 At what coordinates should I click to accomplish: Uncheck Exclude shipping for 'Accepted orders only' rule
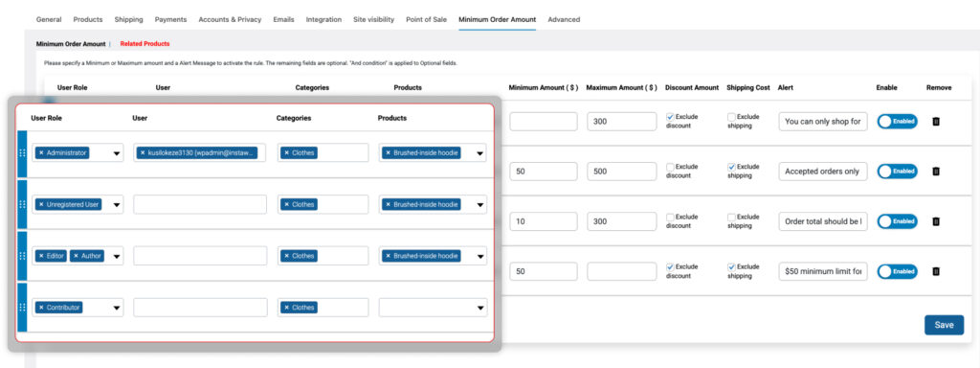pyautogui.click(x=731, y=167)
